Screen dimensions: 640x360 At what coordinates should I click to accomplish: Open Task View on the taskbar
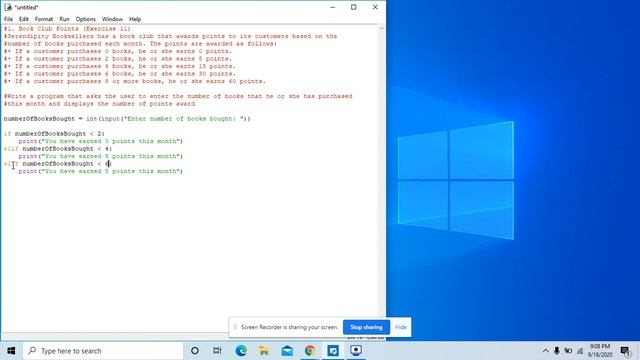click(217, 351)
